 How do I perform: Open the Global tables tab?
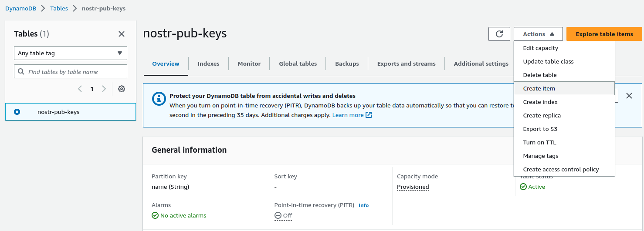(x=298, y=64)
